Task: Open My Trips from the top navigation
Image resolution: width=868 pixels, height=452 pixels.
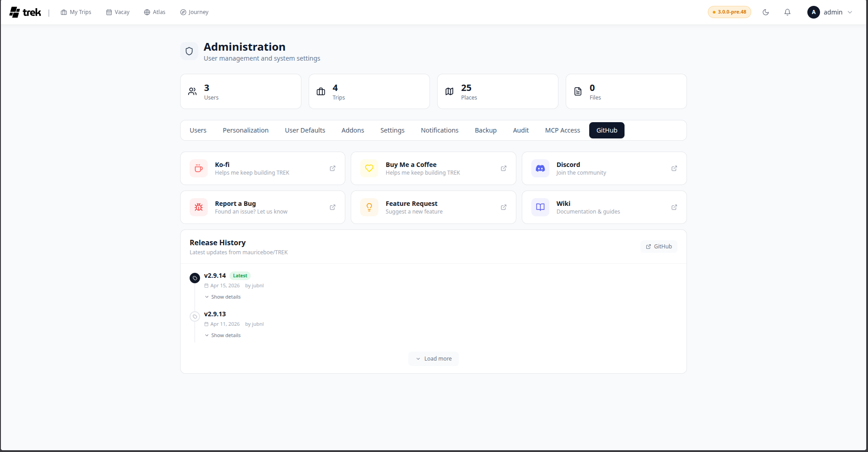Action: click(x=76, y=12)
